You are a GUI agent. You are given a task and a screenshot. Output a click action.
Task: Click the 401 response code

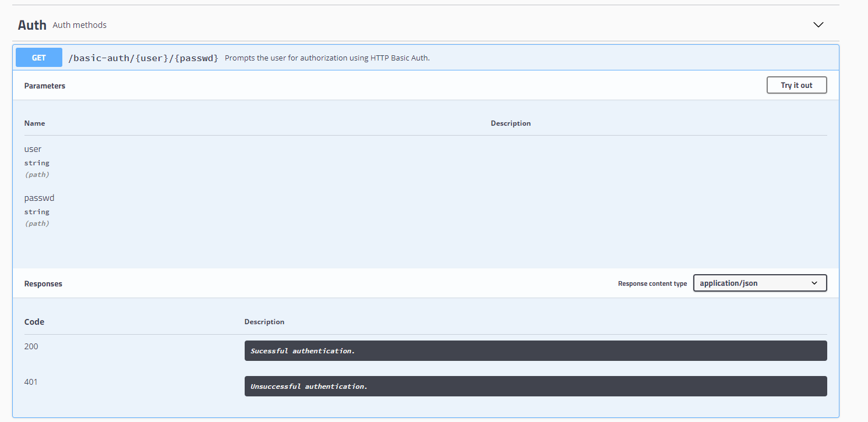(31, 381)
